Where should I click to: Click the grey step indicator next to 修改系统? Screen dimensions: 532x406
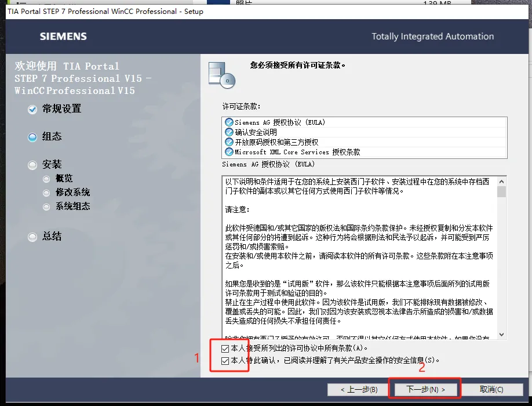pyautogui.click(x=46, y=193)
